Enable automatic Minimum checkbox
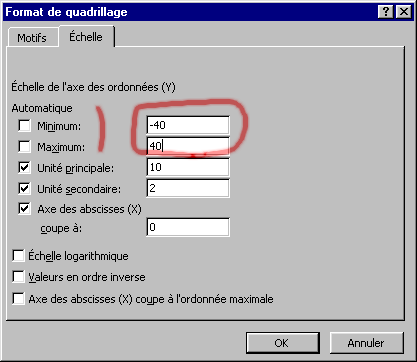This screenshot has width=417, height=362. click(x=24, y=126)
